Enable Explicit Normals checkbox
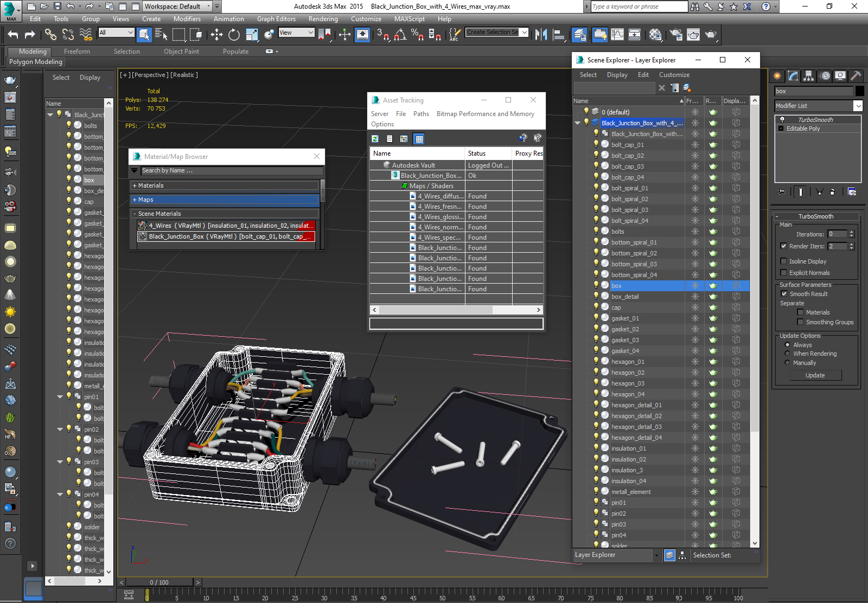 [783, 273]
